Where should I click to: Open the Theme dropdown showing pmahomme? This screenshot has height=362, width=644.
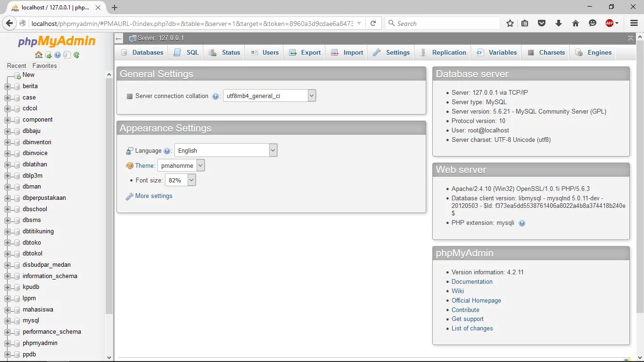[181, 165]
